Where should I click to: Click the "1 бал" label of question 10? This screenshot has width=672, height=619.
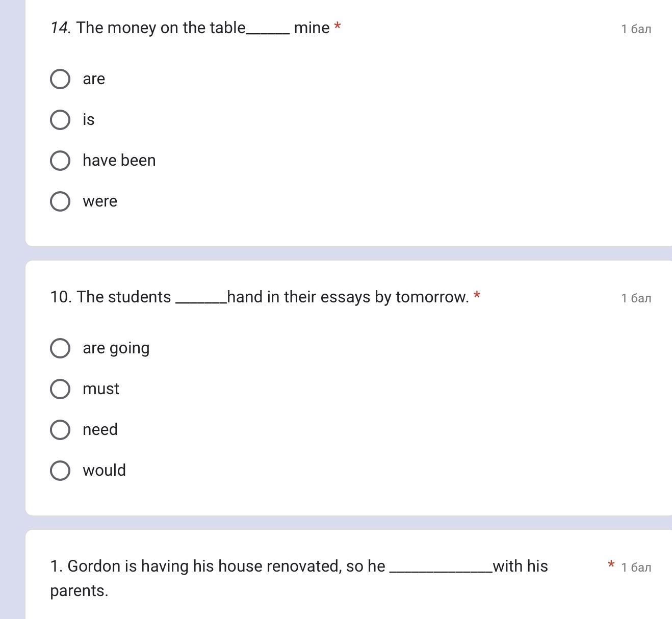636,298
